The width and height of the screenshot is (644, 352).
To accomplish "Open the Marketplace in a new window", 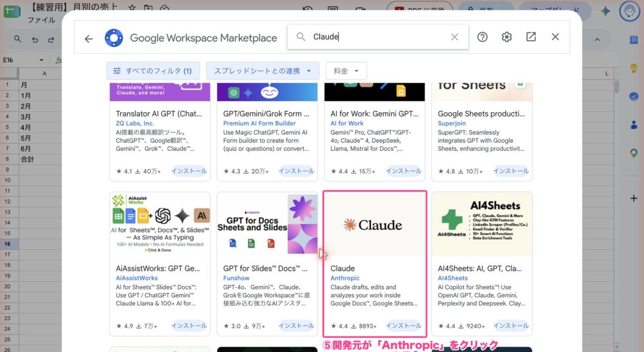I will click(531, 37).
